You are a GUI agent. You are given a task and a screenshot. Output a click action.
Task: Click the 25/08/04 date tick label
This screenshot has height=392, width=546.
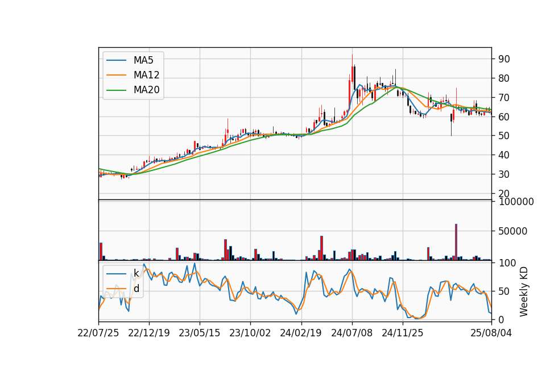pyautogui.click(x=491, y=333)
